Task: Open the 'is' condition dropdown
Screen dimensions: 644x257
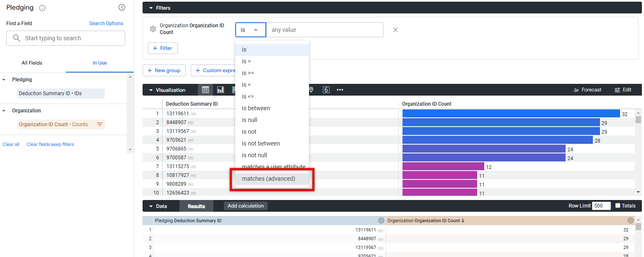Action: (251, 30)
